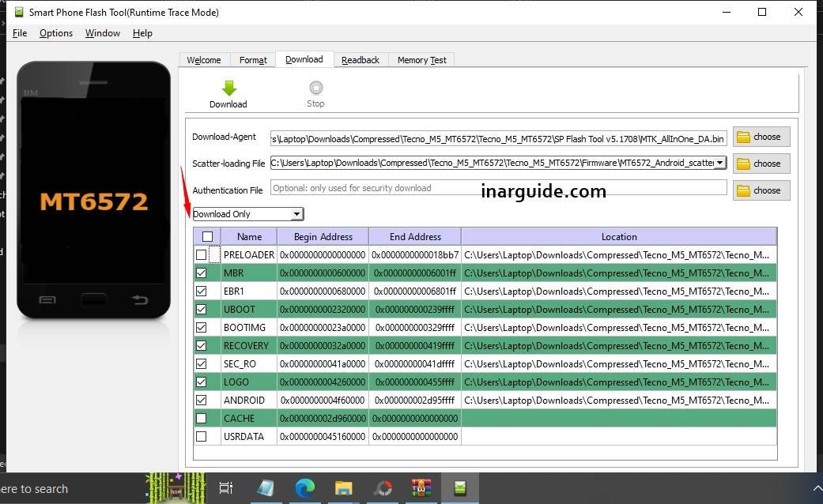Switch to the Welcome tab
This screenshot has height=504, width=823.
click(204, 60)
